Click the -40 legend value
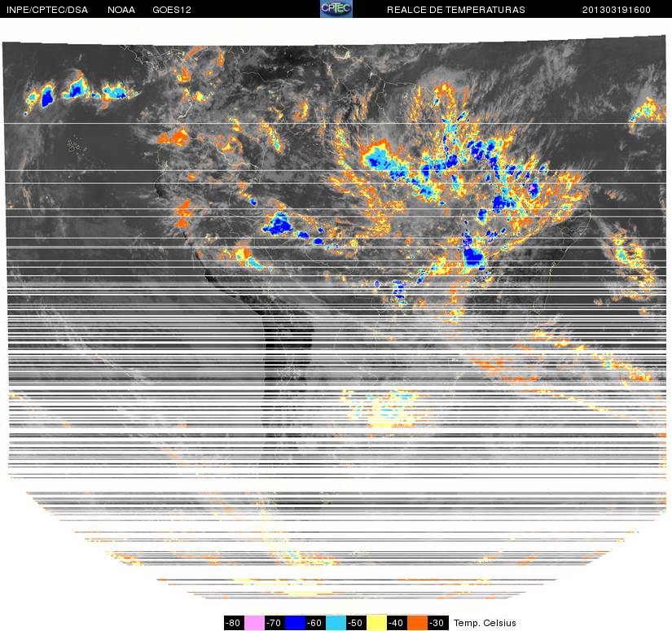The image size is (672, 631). [397, 623]
